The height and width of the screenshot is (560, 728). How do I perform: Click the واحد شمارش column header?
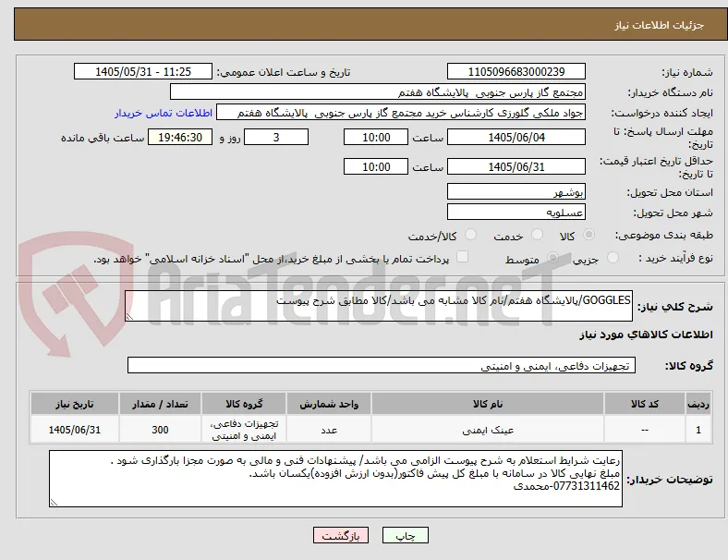pos(329,404)
